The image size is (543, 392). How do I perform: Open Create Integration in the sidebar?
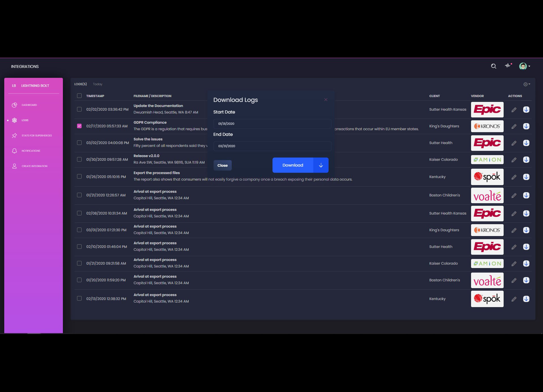(34, 166)
